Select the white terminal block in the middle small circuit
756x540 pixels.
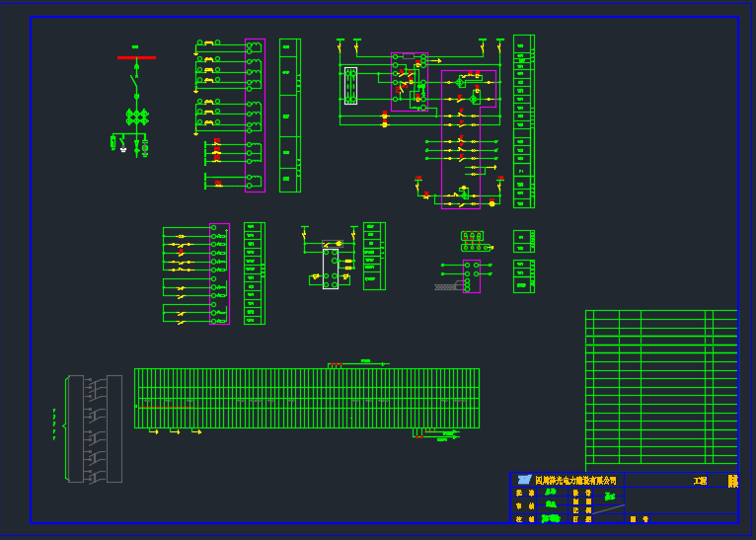[331, 269]
